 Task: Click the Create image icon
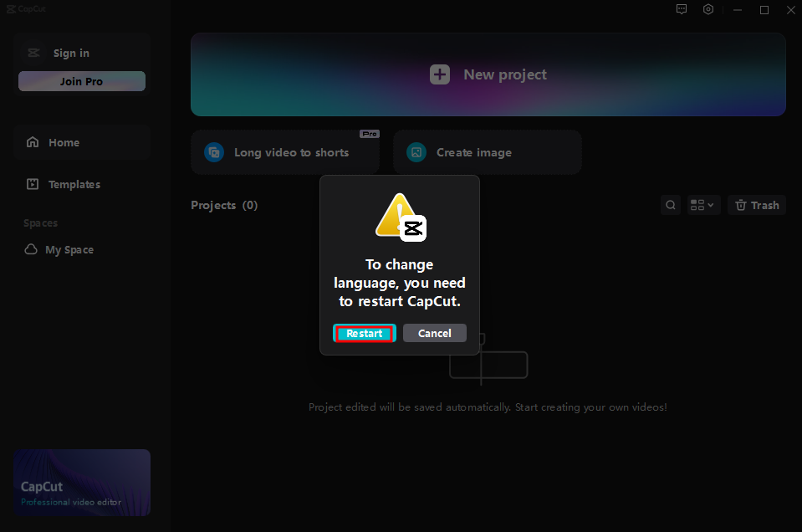coord(416,152)
